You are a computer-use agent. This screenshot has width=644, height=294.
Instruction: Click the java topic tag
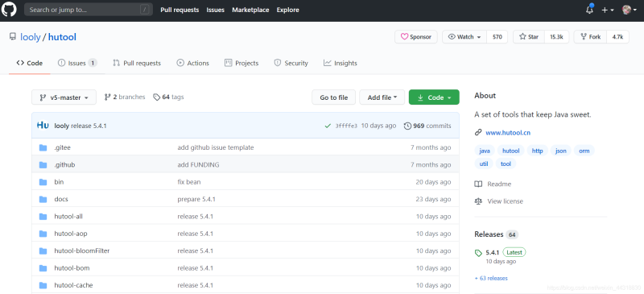(x=485, y=151)
